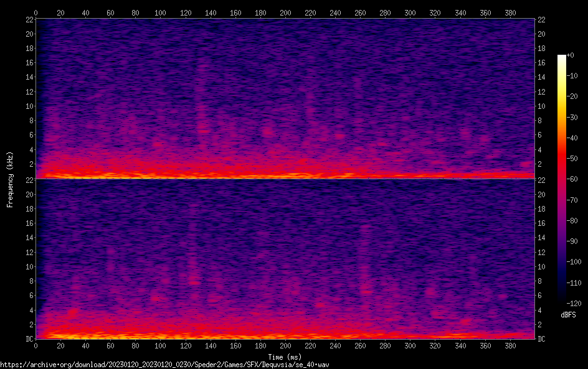588x369 pixels.
Task: Click the 200 ms tick on the top time axis
Action: point(285,12)
